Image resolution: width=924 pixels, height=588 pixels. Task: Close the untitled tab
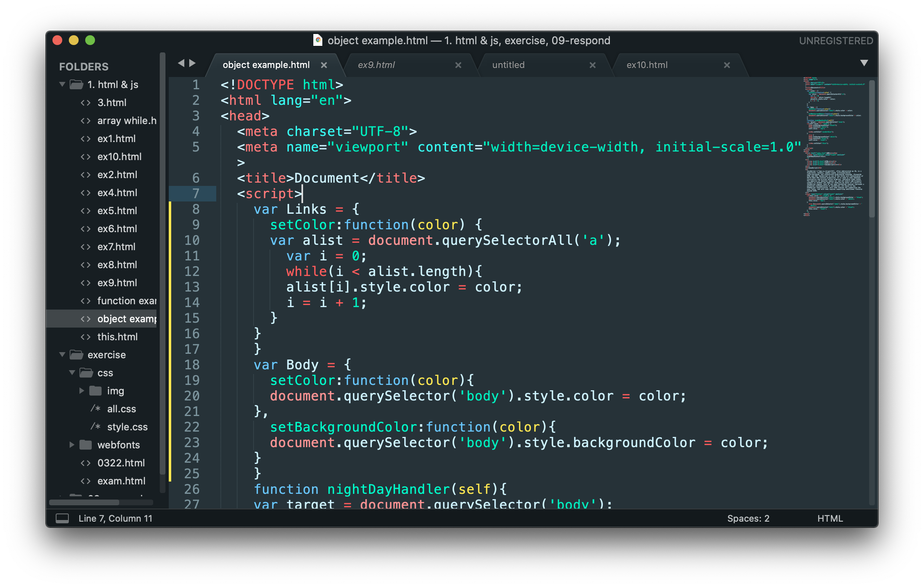592,65
